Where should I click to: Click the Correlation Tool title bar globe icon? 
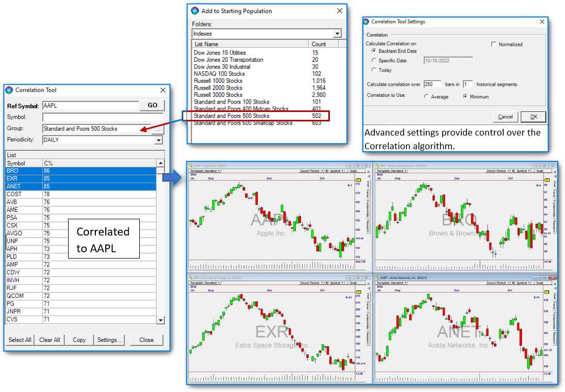pyautogui.click(x=9, y=90)
